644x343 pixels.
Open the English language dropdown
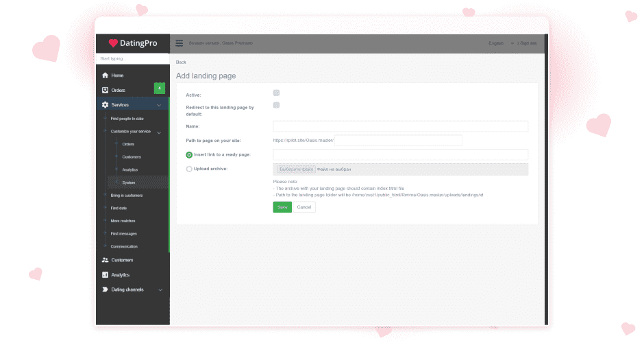[x=501, y=43]
